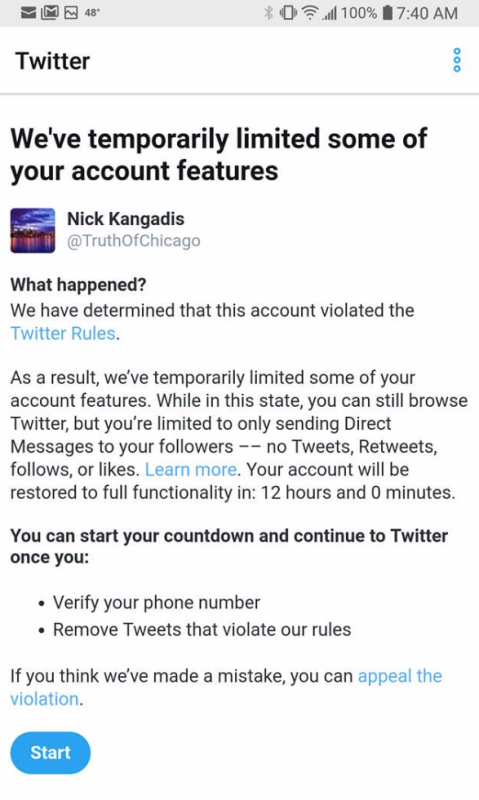Tap the Twitter title in header

click(x=53, y=61)
